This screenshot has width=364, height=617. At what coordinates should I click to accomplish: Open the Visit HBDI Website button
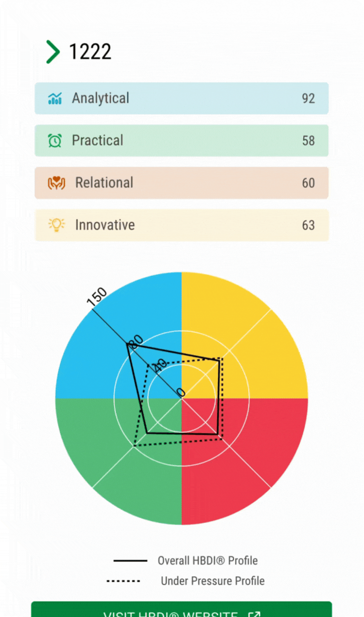coord(182,611)
